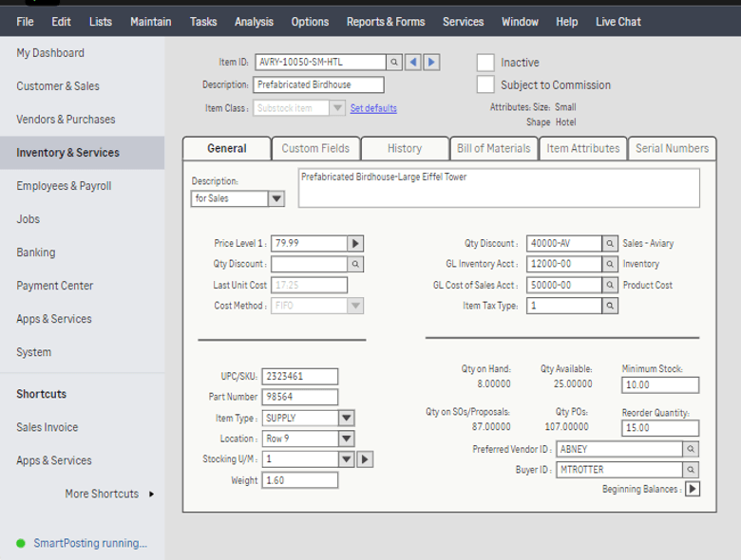
Task: Open Employees & Payroll section
Action: [x=64, y=186]
